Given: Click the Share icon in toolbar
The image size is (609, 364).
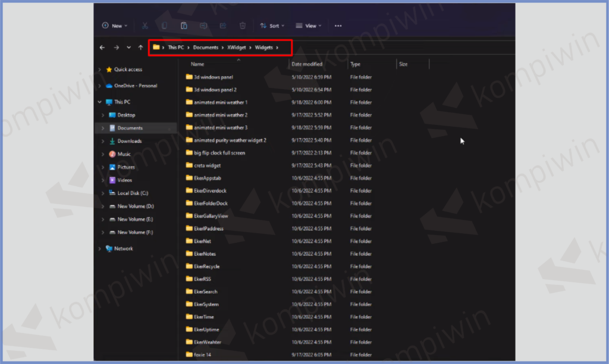Looking at the screenshot, I should [x=223, y=26].
